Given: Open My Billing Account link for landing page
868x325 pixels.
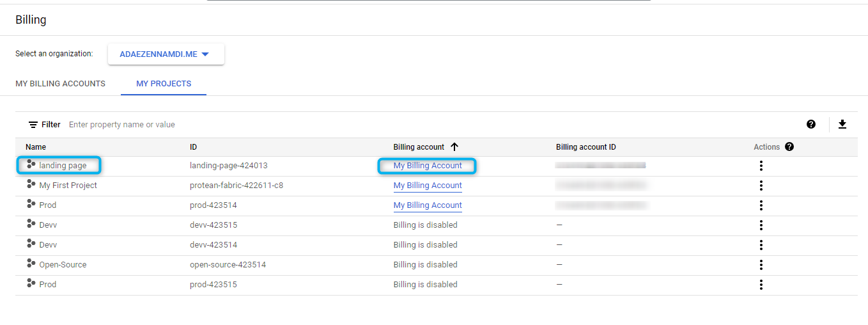Looking at the screenshot, I should click(x=428, y=166).
